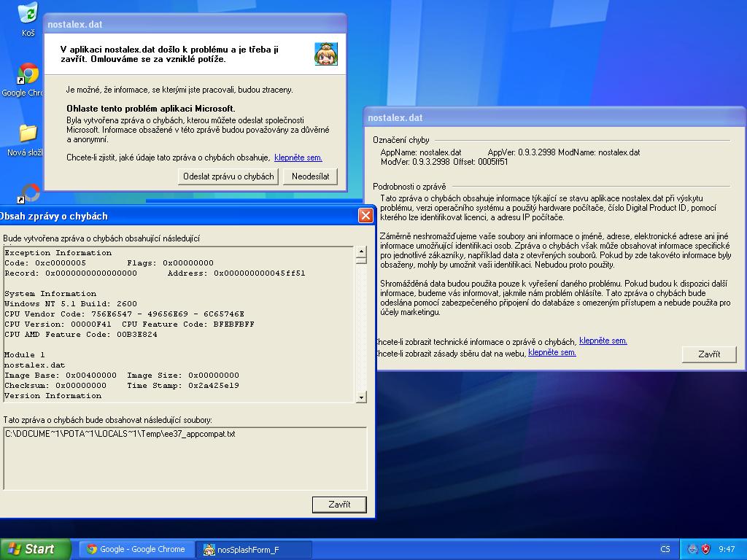Click 'Address: 0x000000000045ff51' in report
747x560 pixels.
click(236, 273)
